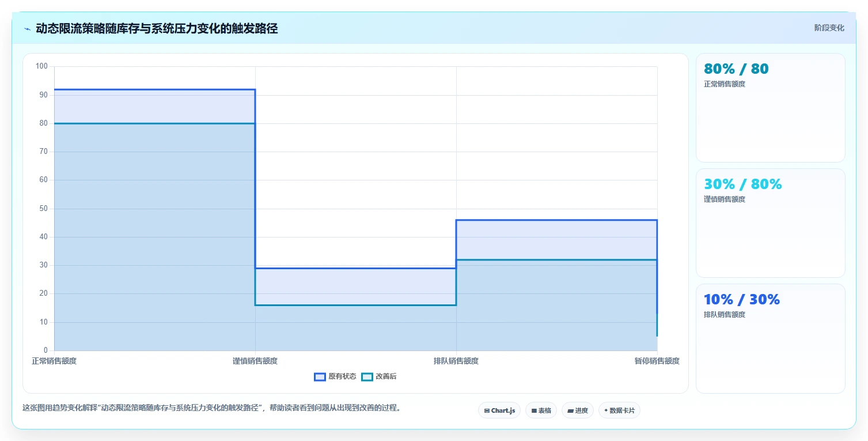
Task: Toggle the 原有状态 legend series
Action: (x=335, y=376)
